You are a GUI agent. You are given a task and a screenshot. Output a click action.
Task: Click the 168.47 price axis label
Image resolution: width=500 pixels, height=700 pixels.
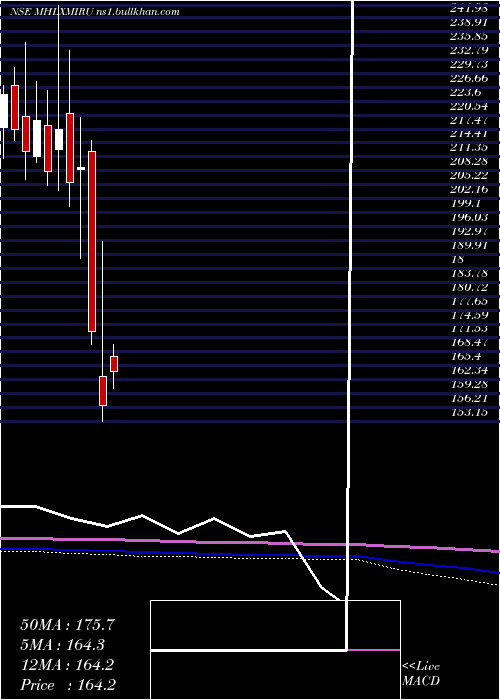(472, 342)
